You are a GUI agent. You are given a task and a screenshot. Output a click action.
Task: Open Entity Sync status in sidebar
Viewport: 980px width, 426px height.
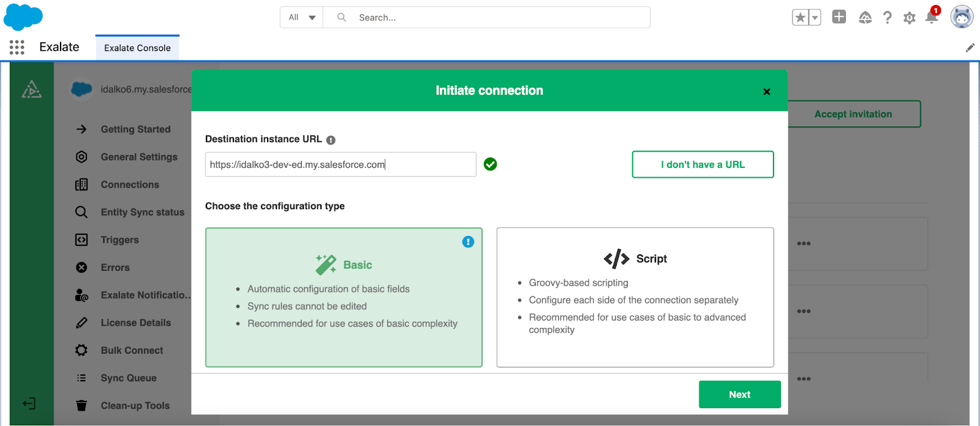(x=142, y=212)
